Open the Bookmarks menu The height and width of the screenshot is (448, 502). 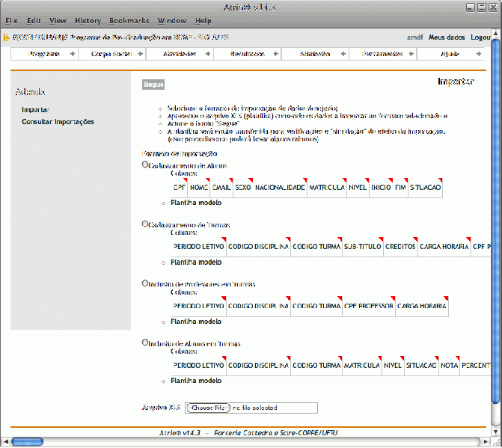click(129, 21)
